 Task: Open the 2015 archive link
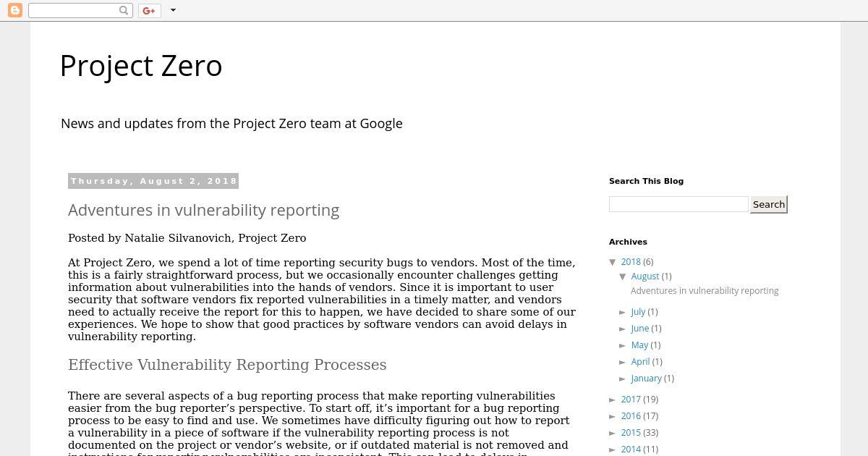[x=631, y=433]
